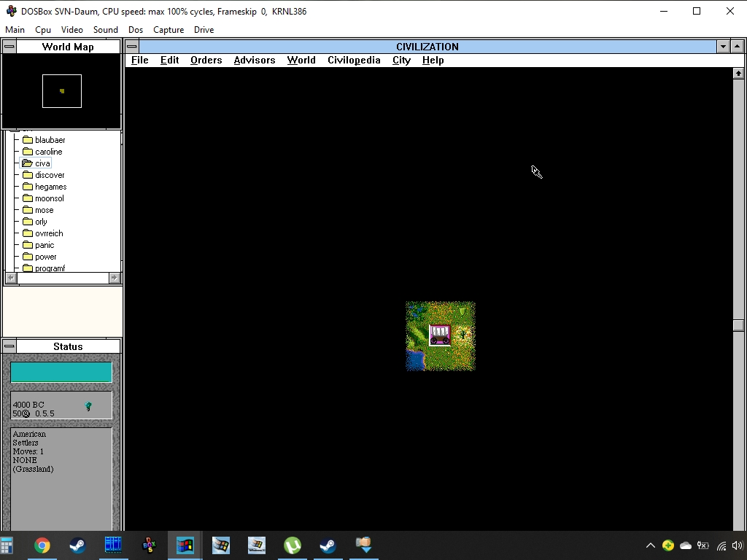Click the box-with-arrow taskbar icon
This screenshot has width=747, height=560.
[364, 544]
